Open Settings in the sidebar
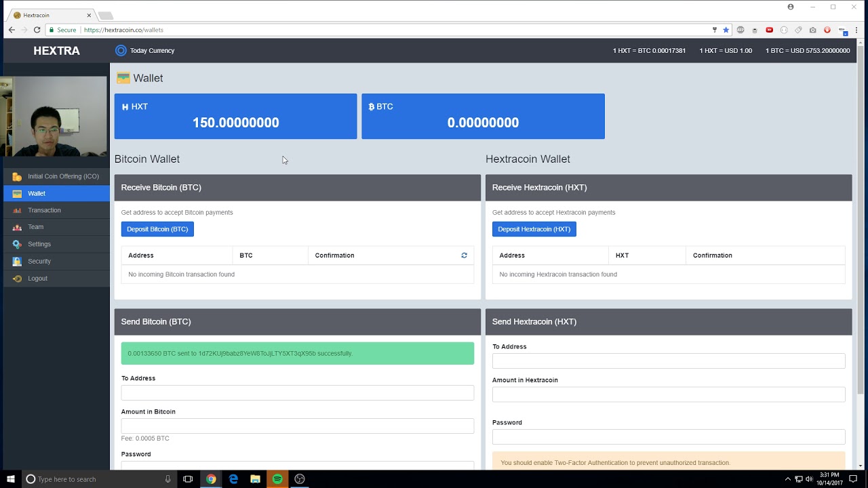Screen dimensions: 868x488 click(x=56, y=244)
